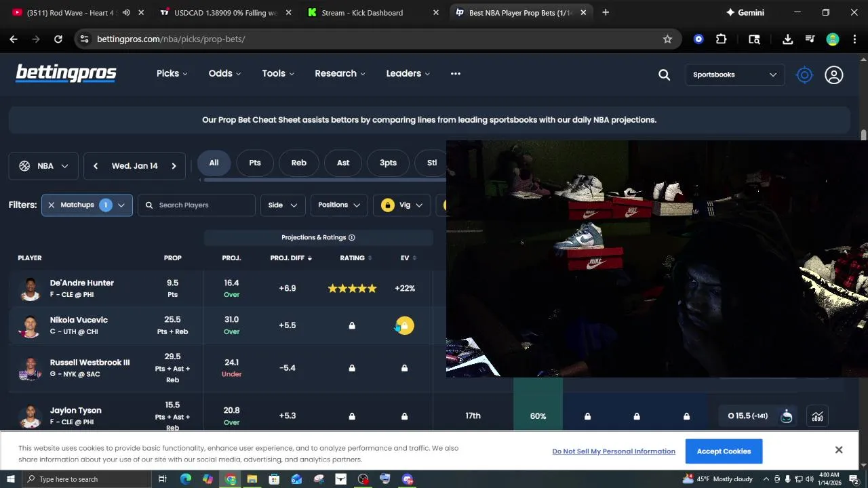Bookmark this page with the star icon
Image resolution: width=868 pixels, height=488 pixels.
pos(667,39)
